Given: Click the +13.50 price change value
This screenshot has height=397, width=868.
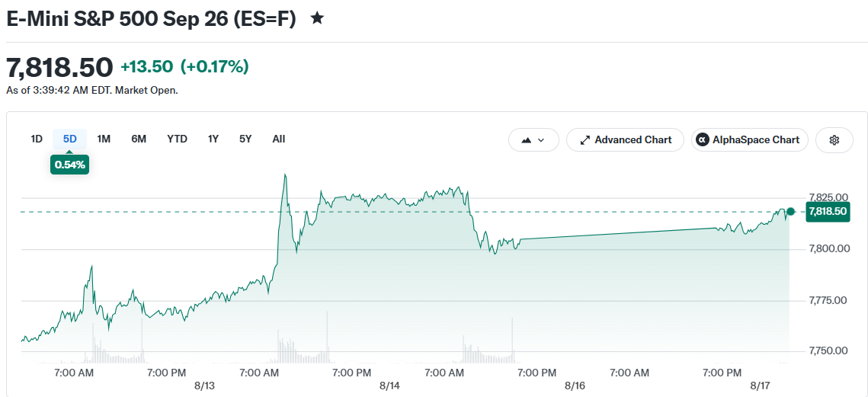Looking at the screenshot, I should (147, 67).
